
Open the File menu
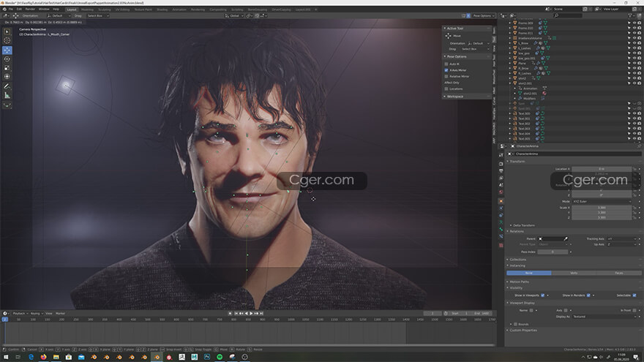coord(11,9)
